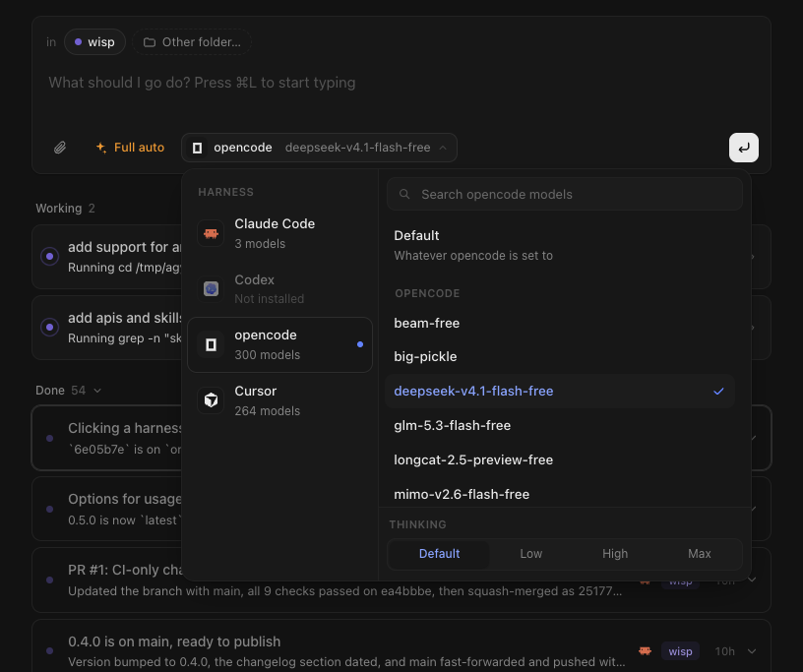The height and width of the screenshot is (672, 803).
Task: Open the "Clicking a harness" done task
Action: [x=106, y=438]
